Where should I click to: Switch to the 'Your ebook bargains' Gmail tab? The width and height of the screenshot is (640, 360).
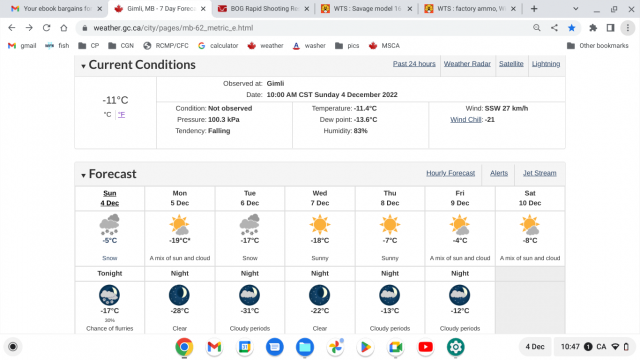point(57,9)
